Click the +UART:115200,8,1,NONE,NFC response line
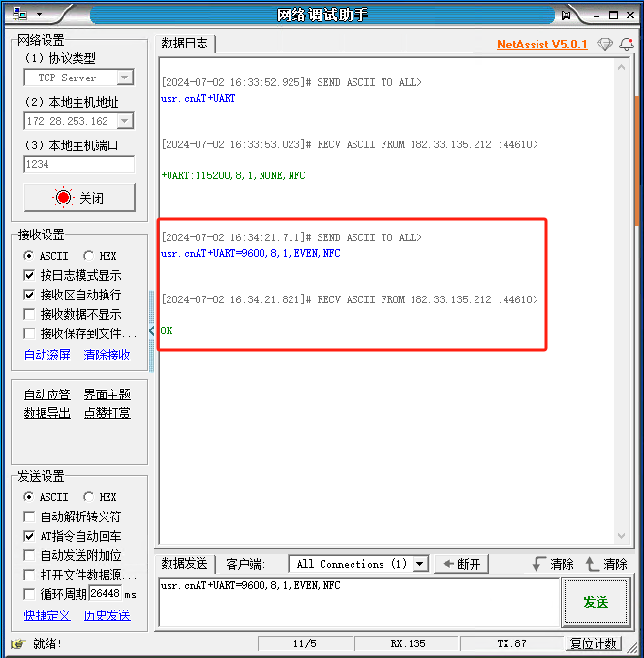Image resolution: width=644 pixels, height=658 pixels. (233, 175)
